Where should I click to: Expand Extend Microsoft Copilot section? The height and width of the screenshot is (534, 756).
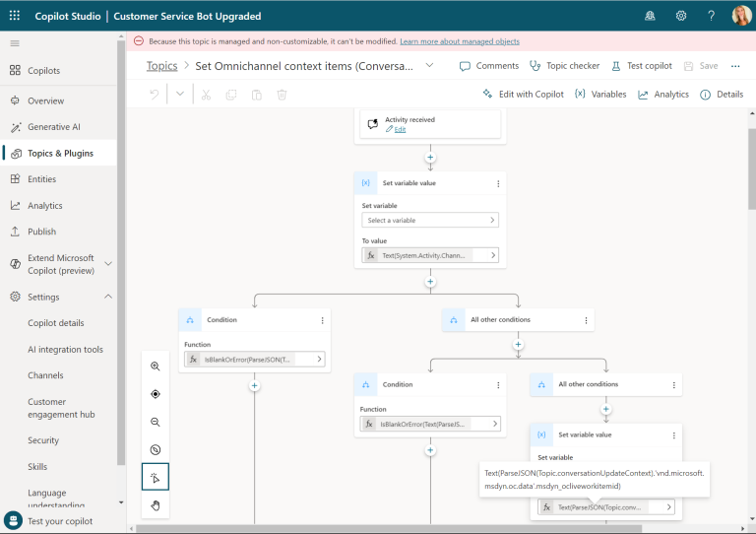[x=108, y=264]
